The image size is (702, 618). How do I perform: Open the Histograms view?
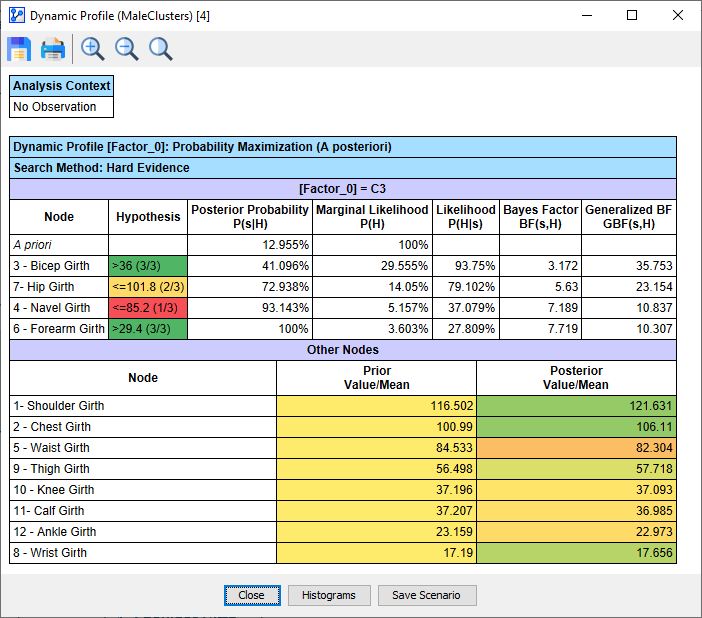pos(329,595)
